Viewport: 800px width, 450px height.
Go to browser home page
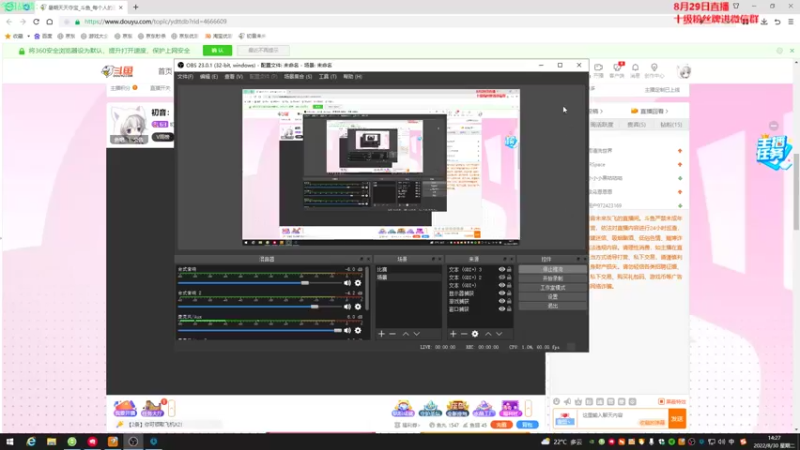click(49, 21)
